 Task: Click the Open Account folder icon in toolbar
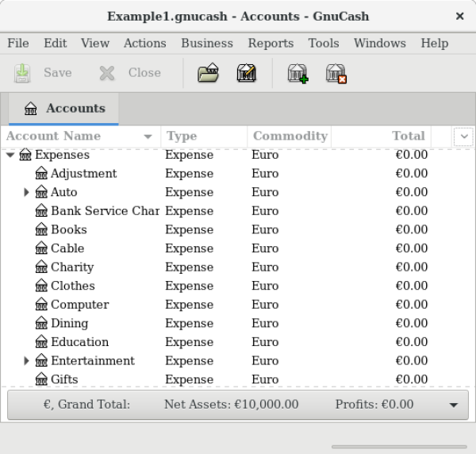[x=208, y=73]
